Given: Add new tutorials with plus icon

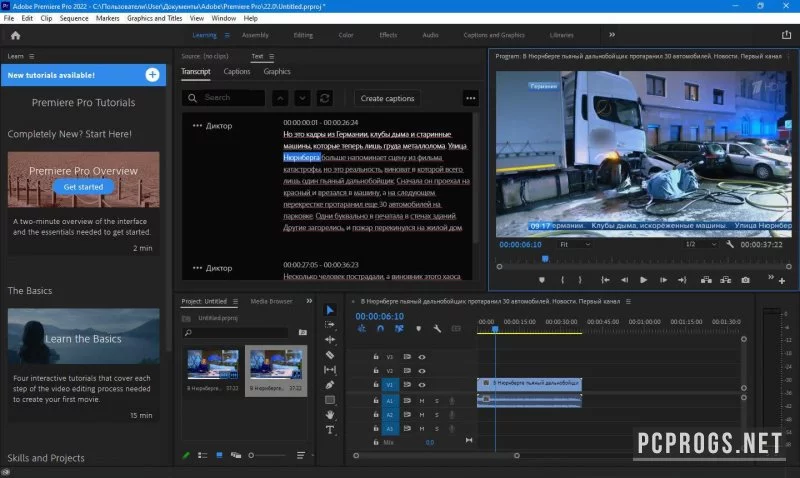Looking at the screenshot, I should [152, 75].
